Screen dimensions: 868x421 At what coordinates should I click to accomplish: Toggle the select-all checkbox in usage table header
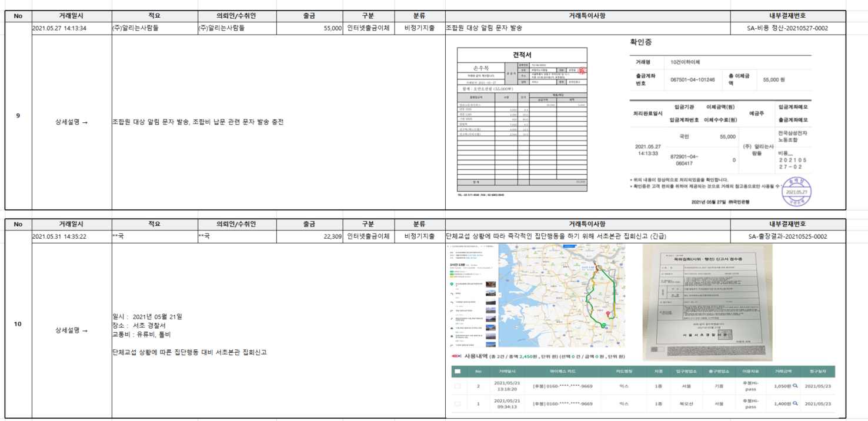458,372
